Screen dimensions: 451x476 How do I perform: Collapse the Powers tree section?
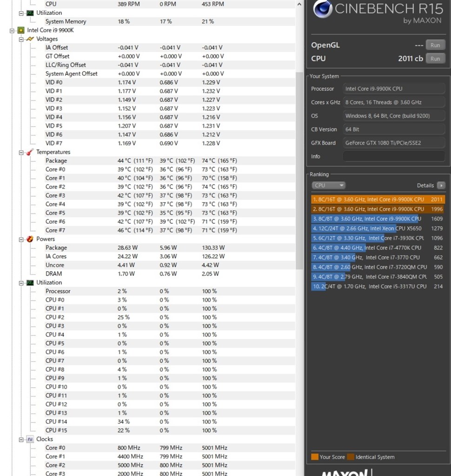[21, 239]
